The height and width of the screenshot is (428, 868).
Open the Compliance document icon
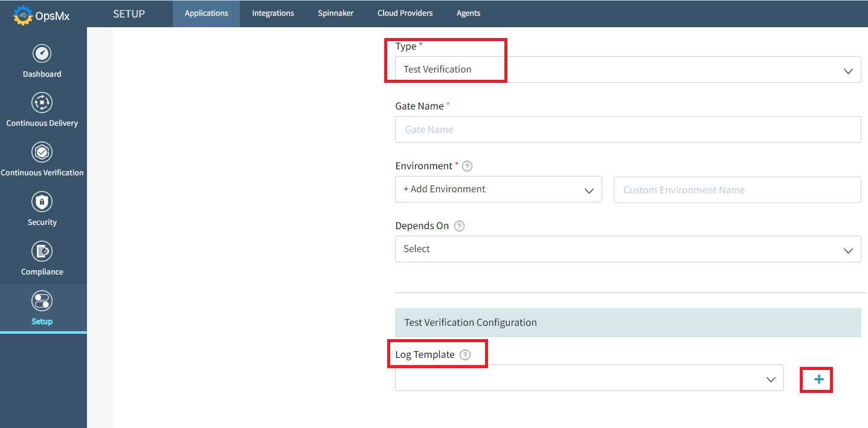click(x=42, y=251)
